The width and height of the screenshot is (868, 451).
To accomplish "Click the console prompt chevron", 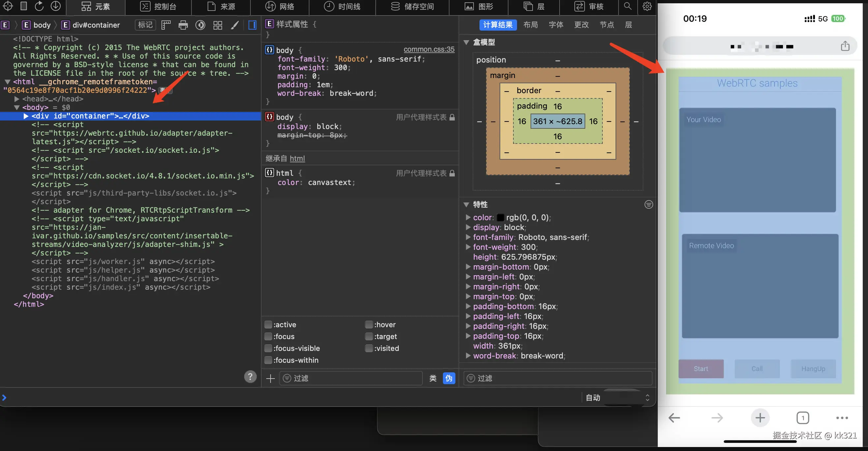I will point(4,397).
